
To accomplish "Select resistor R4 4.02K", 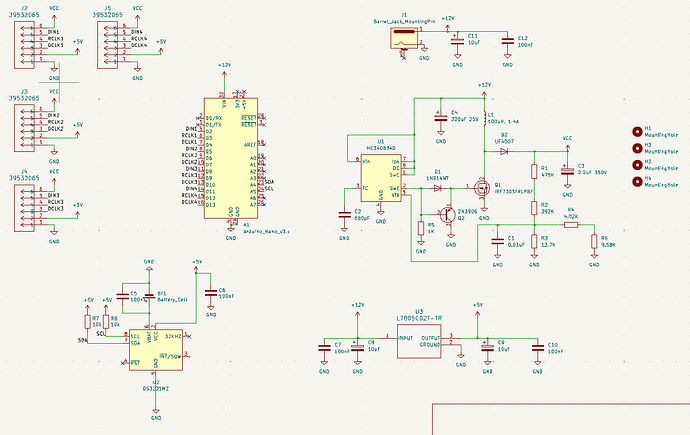I will pos(571,225).
